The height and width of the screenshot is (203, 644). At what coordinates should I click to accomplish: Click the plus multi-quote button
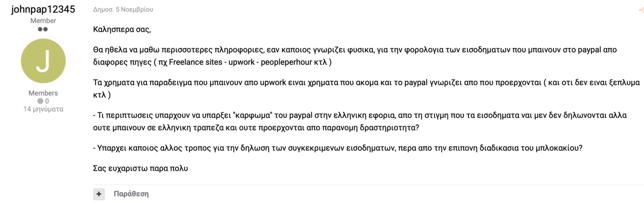(x=99, y=194)
